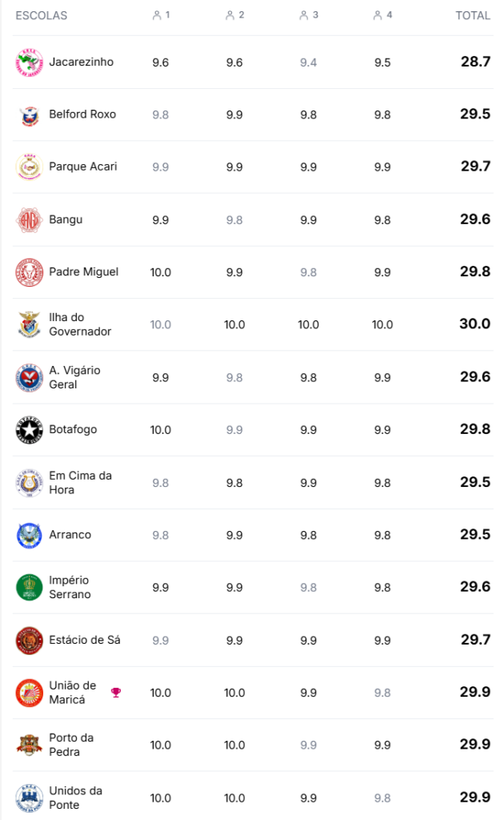Open the Ilha do Governador school name
The width and height of the screenshot is (504, 820).
click(x=80, y=324)
